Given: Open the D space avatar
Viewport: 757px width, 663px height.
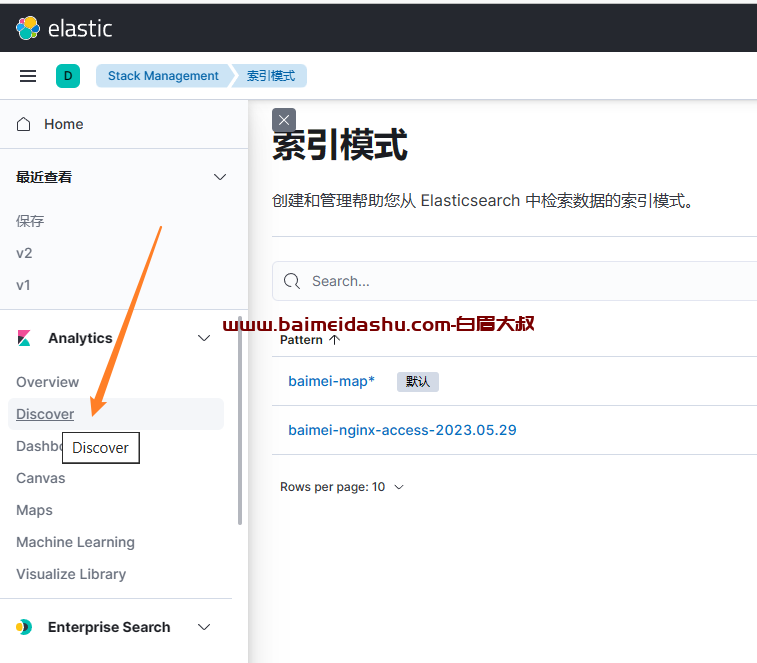Looking at the screenshot, I should pyautogui.click(x=68, y=76).
